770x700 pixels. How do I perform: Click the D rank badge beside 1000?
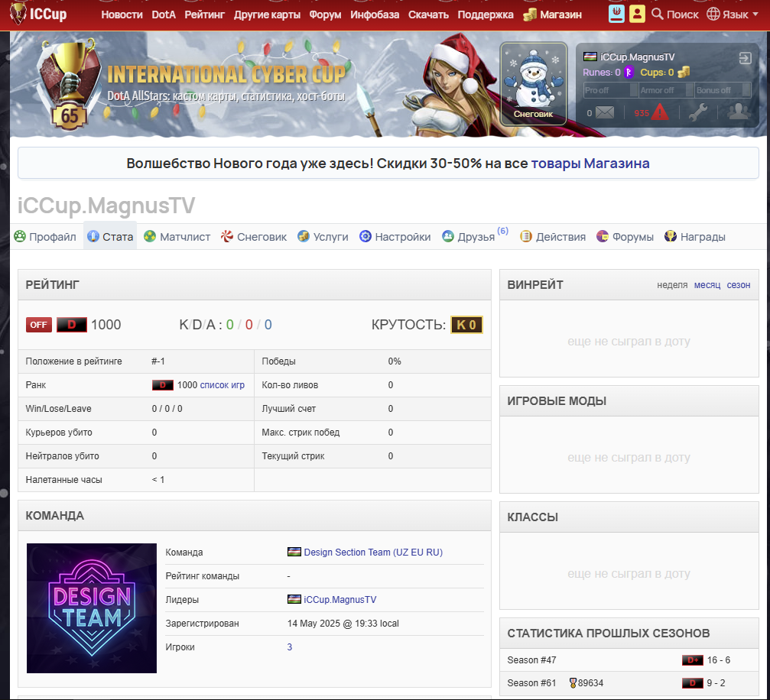pos(72,325)
